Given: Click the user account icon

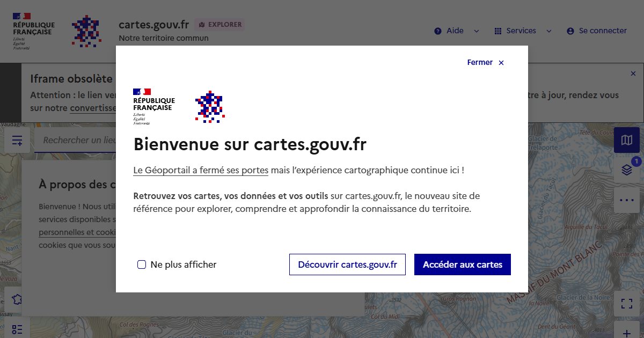Looking at the screenshot, I should point(570,31).
